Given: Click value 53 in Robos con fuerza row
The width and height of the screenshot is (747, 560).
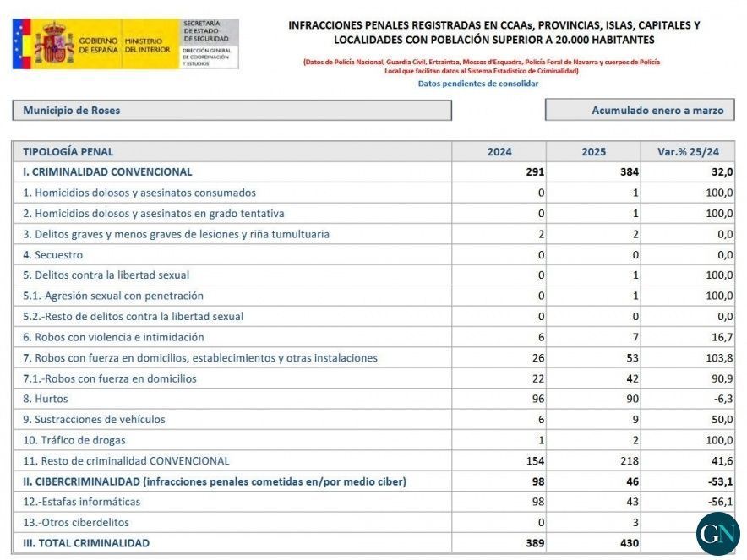Looking at the screenshot, I should click(x=633, y=357).
